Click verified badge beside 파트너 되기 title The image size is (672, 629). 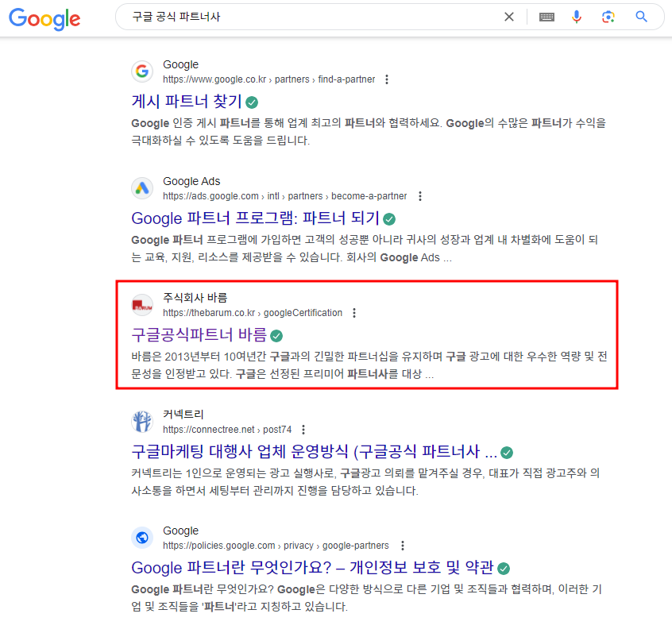(x=389, y=219)
